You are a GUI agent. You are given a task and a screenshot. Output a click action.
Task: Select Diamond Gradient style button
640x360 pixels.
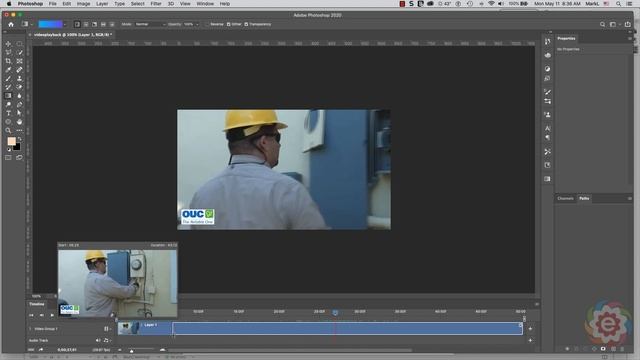(x=111, y=24)
